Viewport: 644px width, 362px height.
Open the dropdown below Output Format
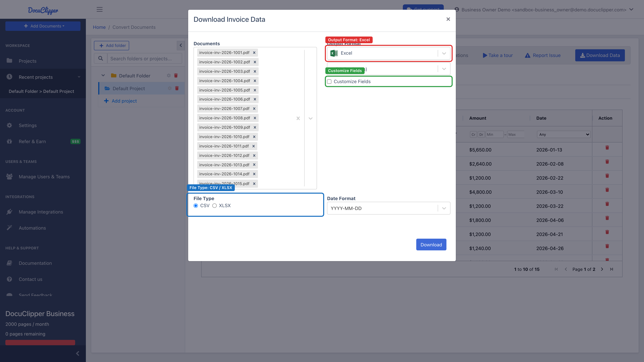click(x=389, y=69)
